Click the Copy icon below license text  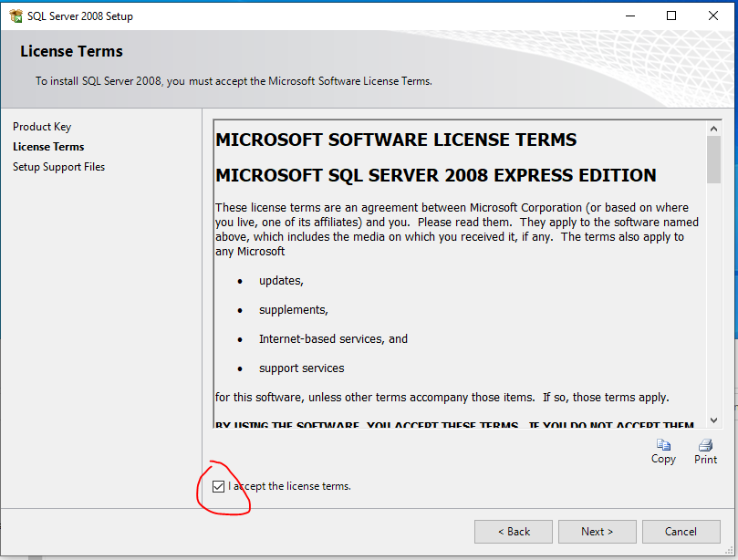(x=663, y=445)
